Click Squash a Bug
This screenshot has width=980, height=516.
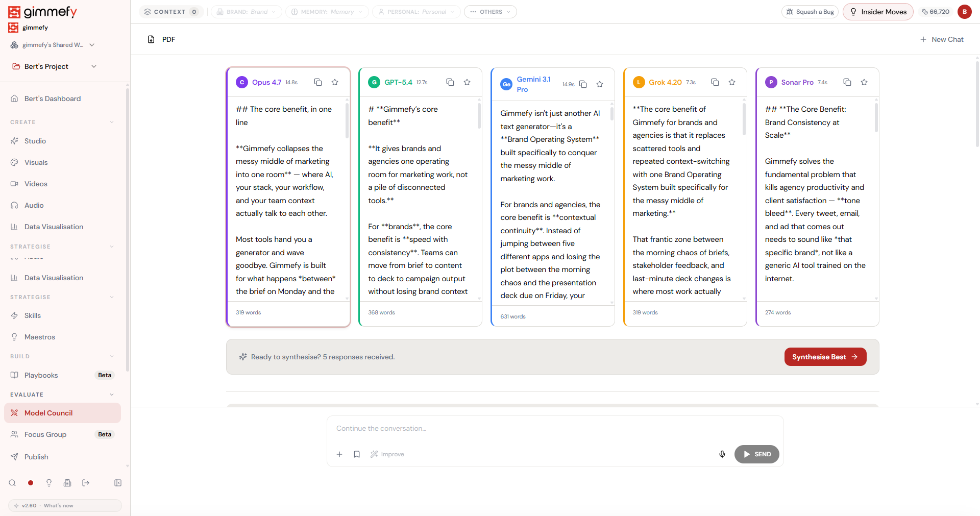click(810, 12)
